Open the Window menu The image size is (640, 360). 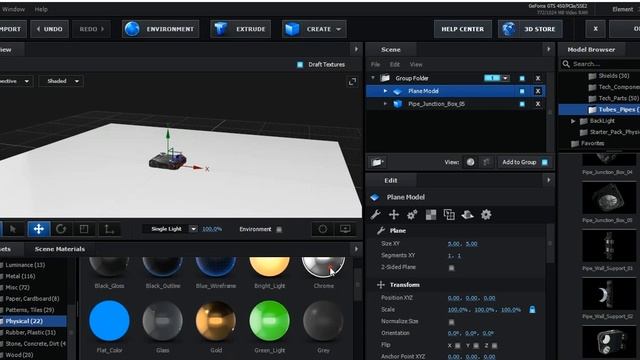click(14, 9)
